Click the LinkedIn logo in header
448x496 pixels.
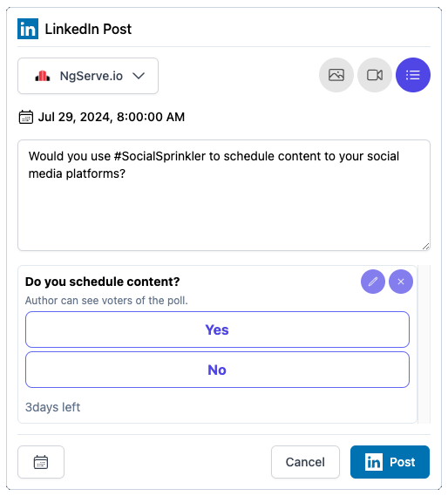28,29
